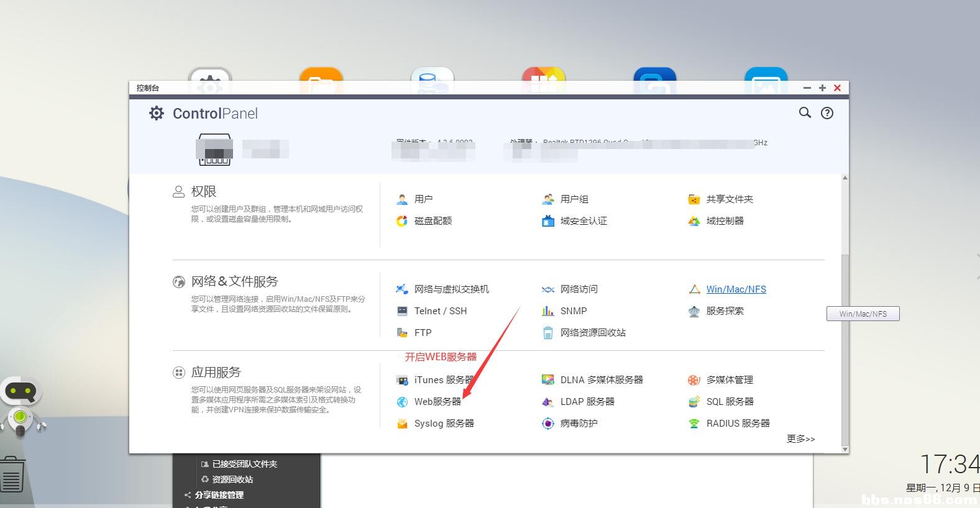Viewport: 980px width, 508px height.
Task: Click 更多>> to show more services
Action: [800, 439]
